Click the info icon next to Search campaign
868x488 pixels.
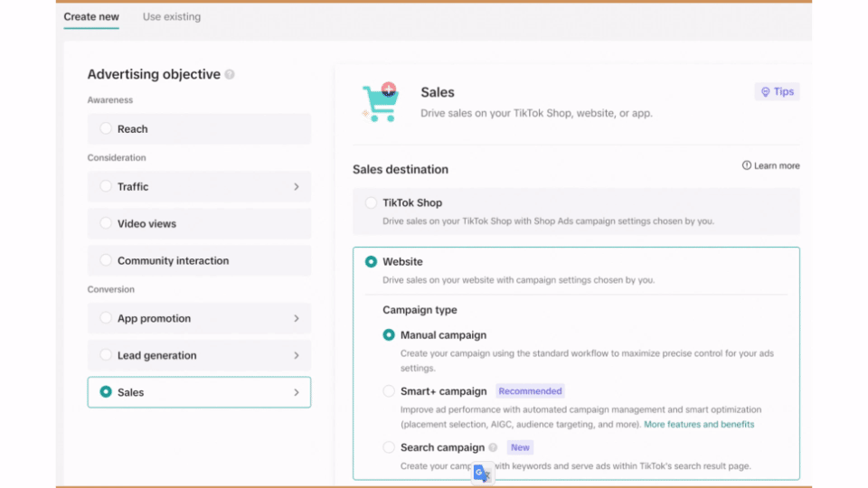click(493, 447)
